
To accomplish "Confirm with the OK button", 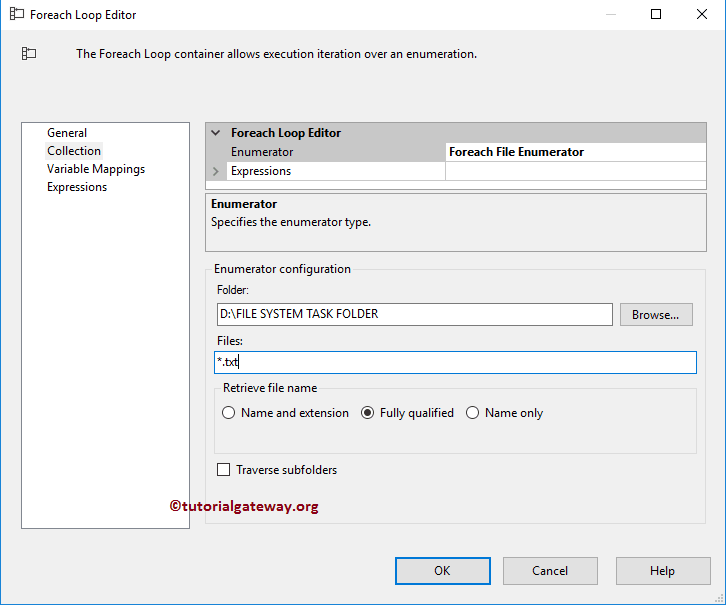I will tap(443, 571).
